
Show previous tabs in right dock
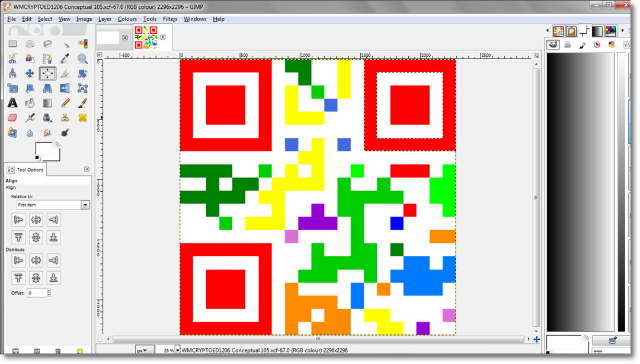pos(548,31)
